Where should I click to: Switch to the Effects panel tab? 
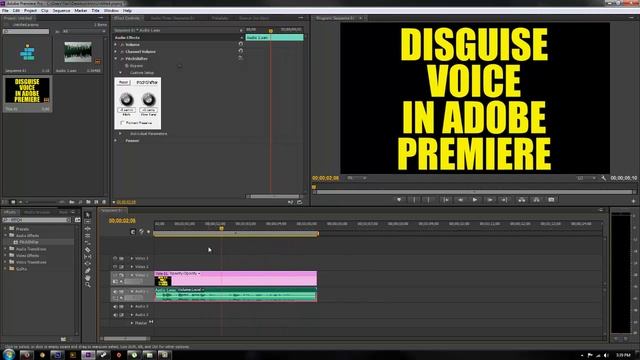(10, 212)
